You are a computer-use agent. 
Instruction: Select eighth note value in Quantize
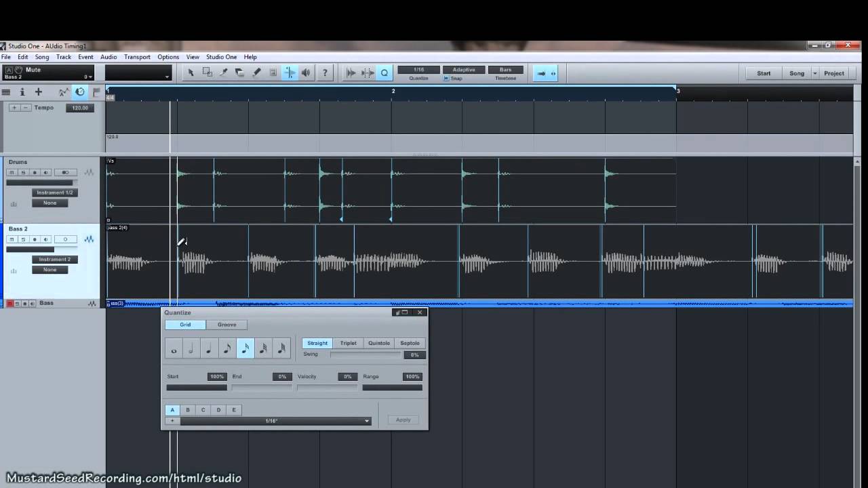(227, 348)
